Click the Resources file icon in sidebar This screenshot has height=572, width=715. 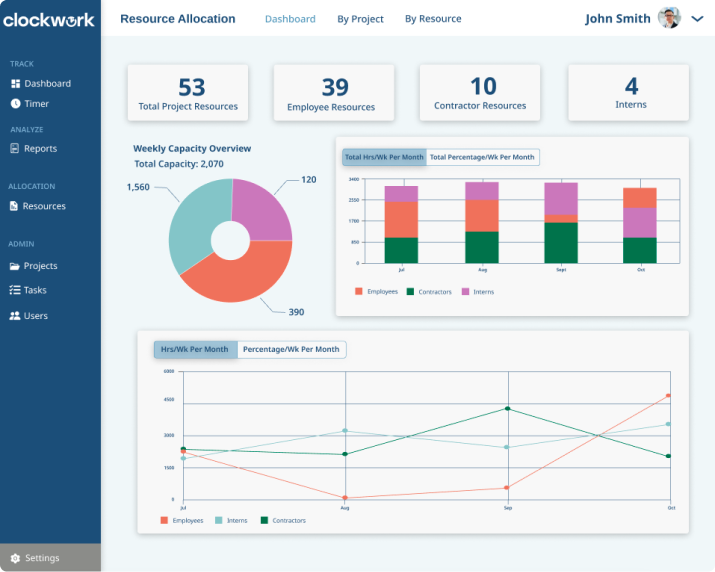14,206
